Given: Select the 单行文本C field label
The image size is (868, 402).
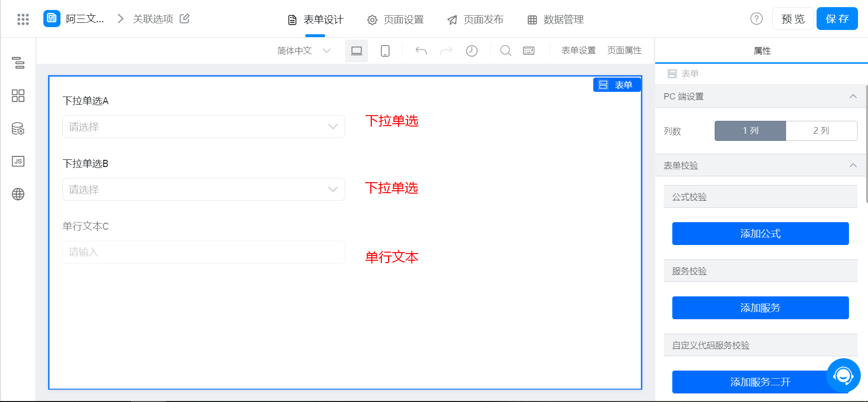Looking at the screenshot, I should [86, 226].
